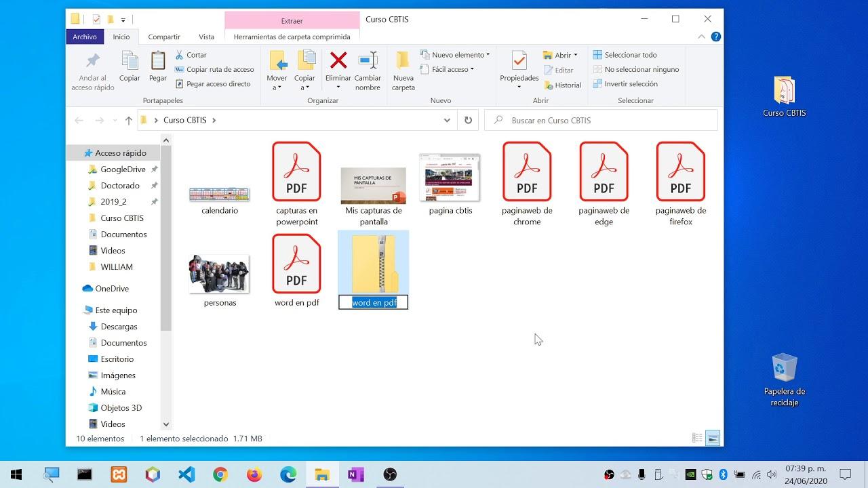Open the Compartir ribbon tab
The image size is (868, 488).
[x=163, y=37]
